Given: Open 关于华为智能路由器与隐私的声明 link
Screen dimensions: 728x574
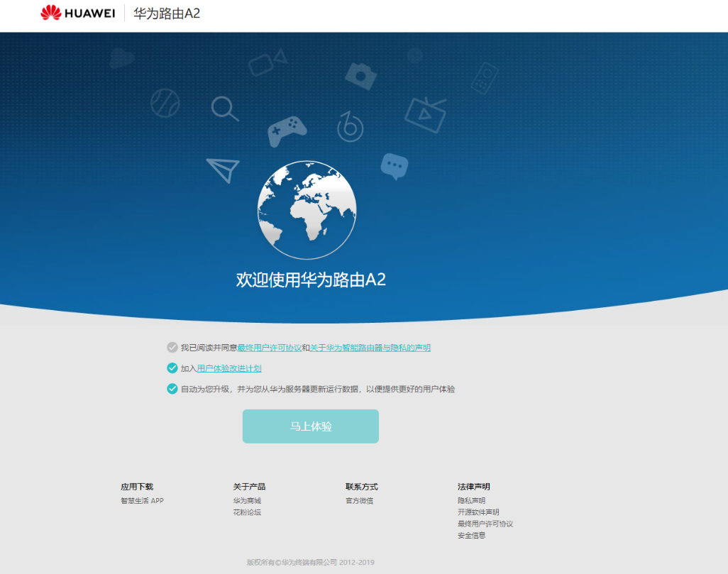Looking at the screenshot, I should [x=370, y=348].
